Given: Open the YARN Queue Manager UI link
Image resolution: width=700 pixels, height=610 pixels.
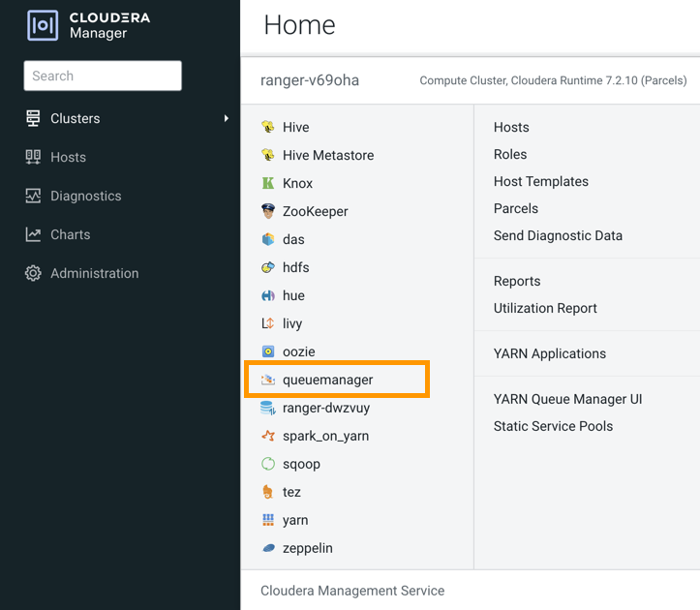Looking at the screenshot, I should [x=567, y=399].
